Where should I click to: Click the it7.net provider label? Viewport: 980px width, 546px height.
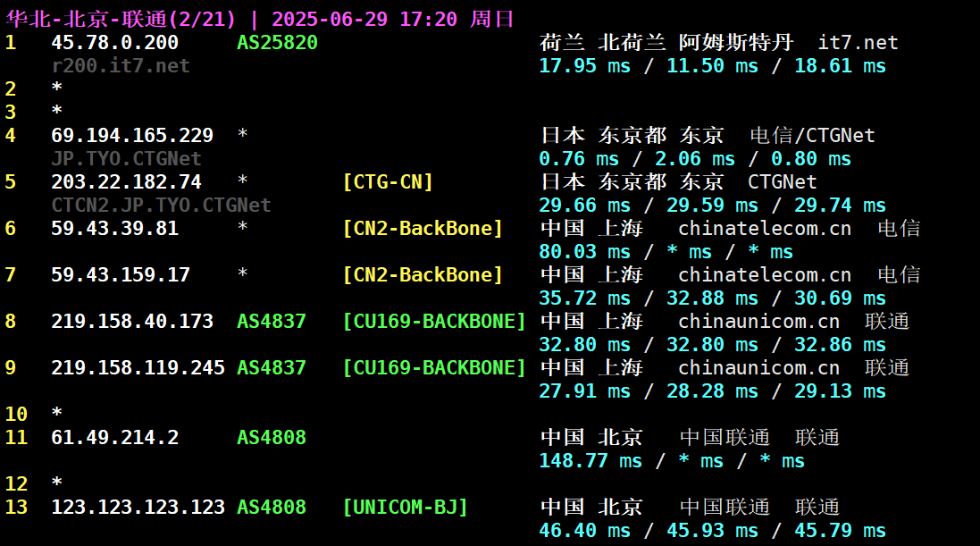(x=859, y=43)
